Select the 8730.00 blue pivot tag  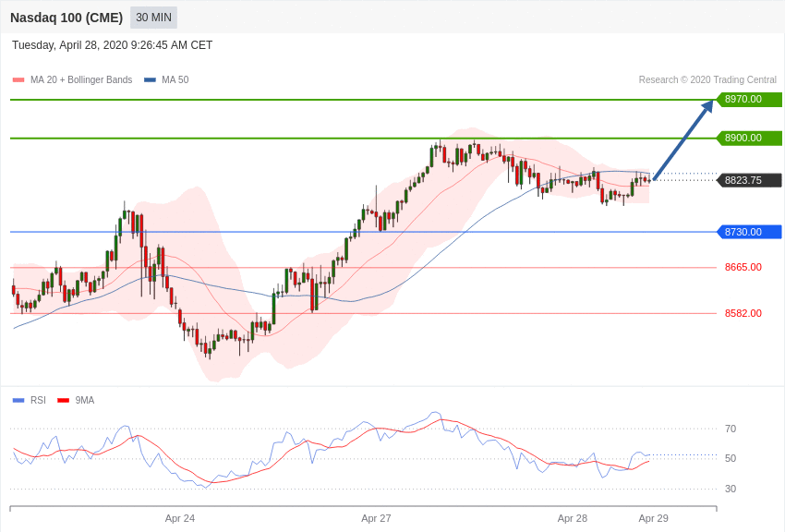point(750,232)
